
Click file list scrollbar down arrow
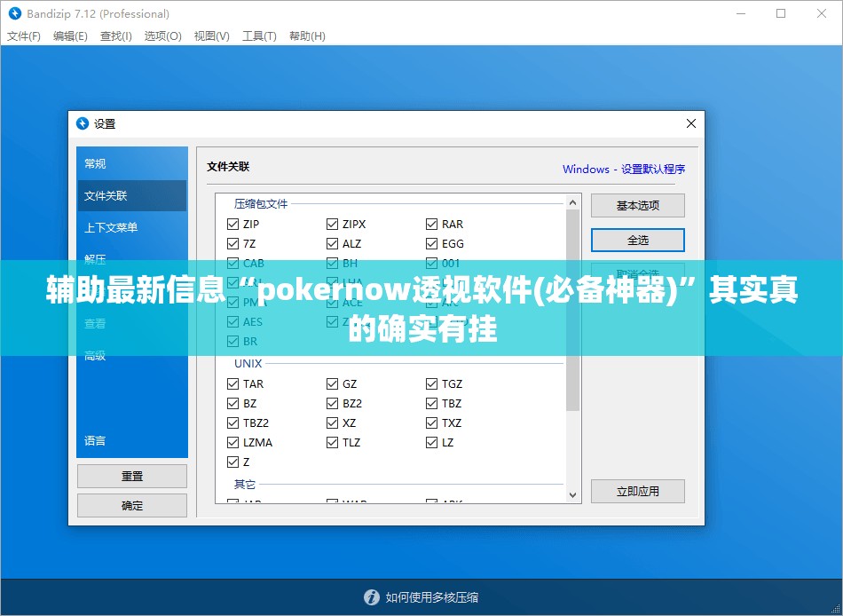coord(572,495)
